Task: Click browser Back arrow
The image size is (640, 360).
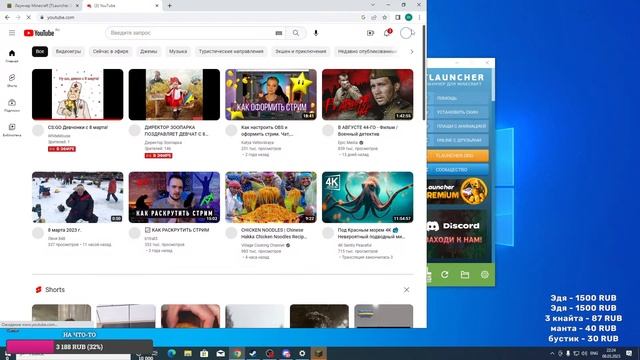Action: [7, 17]
